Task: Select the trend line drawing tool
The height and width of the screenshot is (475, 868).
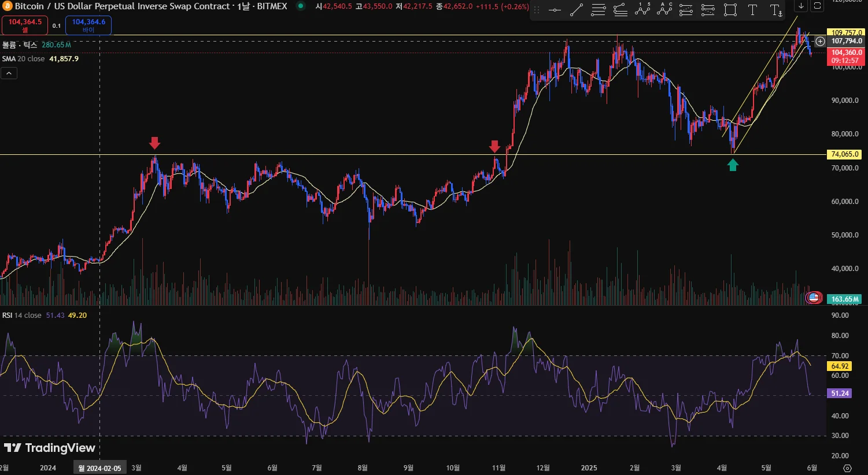Action: (x=577, y=10)
